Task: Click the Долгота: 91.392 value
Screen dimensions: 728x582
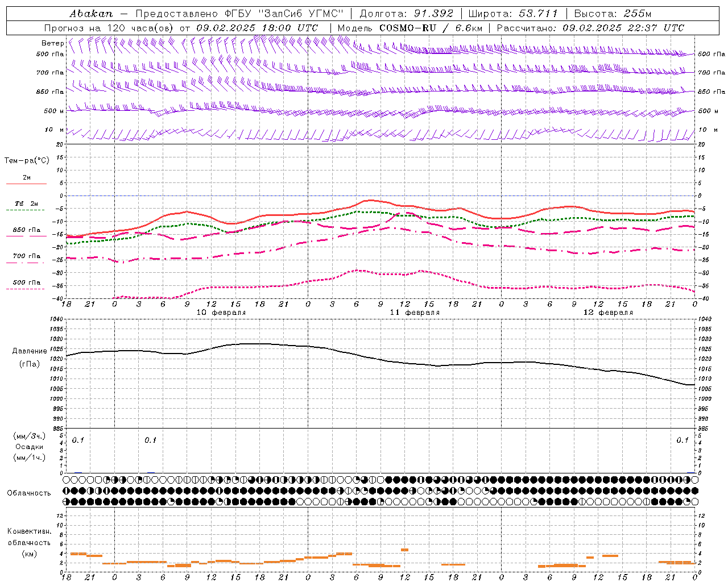Action: (407, 13)
